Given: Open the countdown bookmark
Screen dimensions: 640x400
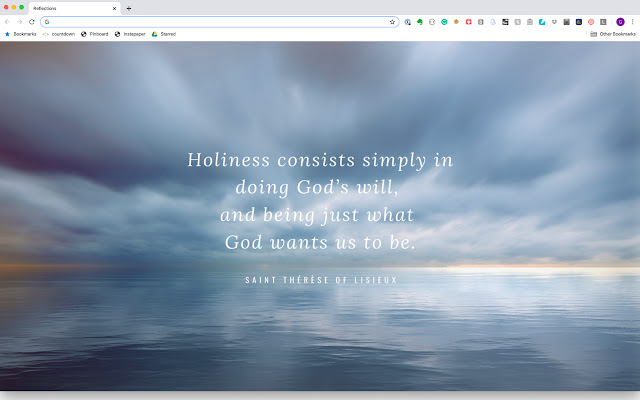Looking at the screenshot, I should click(x=59, y=34).
